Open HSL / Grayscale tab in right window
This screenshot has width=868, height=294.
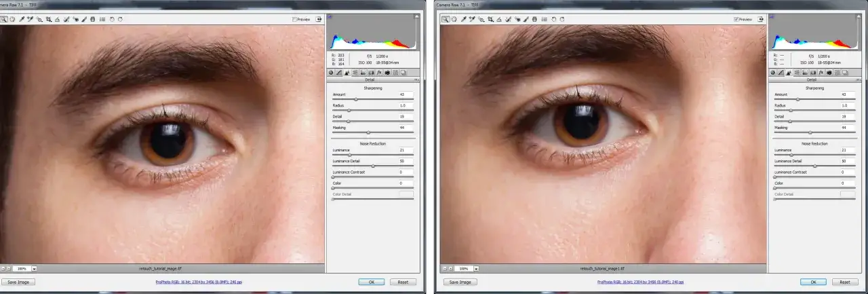click(797, 72)
